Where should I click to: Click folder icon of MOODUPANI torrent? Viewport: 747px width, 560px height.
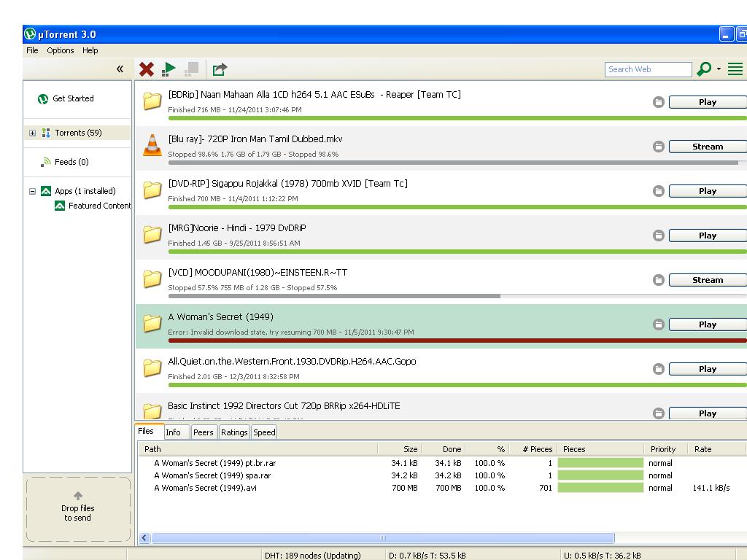[152, 279]
